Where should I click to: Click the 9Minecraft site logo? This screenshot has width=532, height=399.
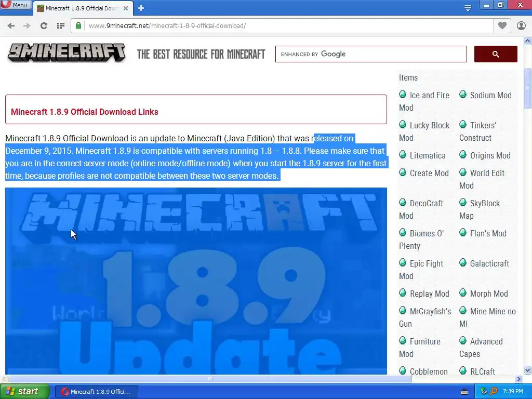67,52
